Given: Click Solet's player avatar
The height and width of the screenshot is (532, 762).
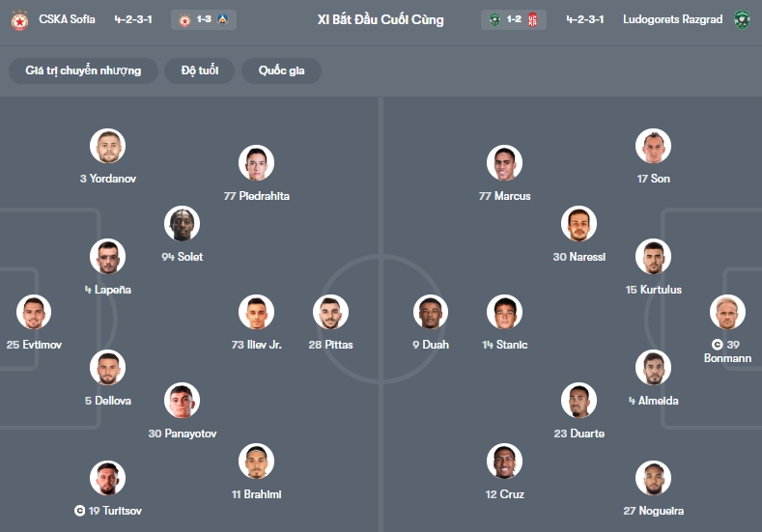Looking at the screenshot, I should click(x=182, y=224).
